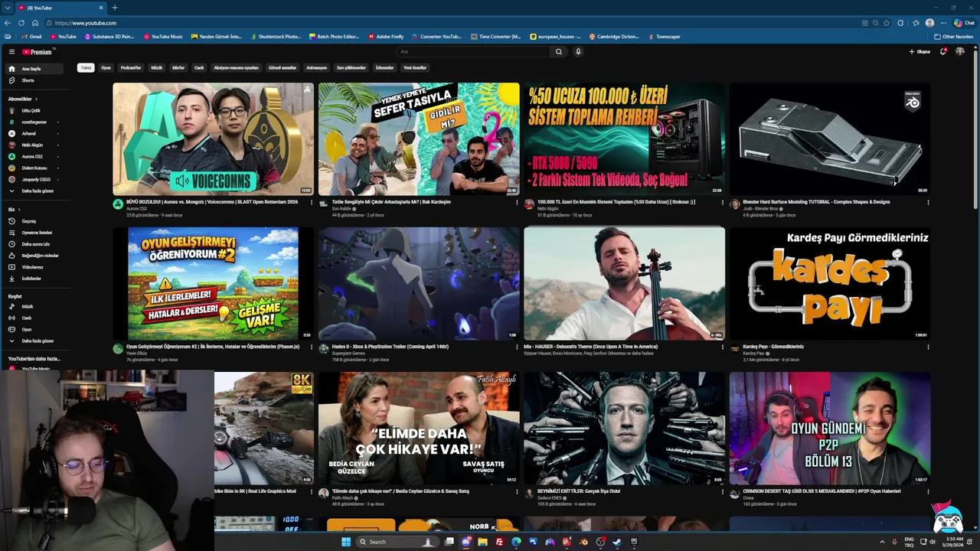Image resolution: width=980 pixels, height=551 pixels.
Task: Click the Windows Start button
Action: tap(346, 542)
